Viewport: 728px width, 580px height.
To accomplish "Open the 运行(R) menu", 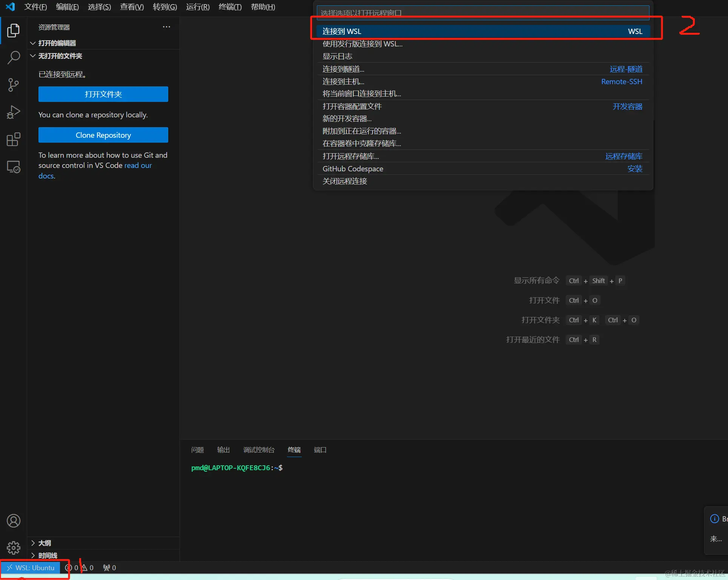I will pos(198,7).
